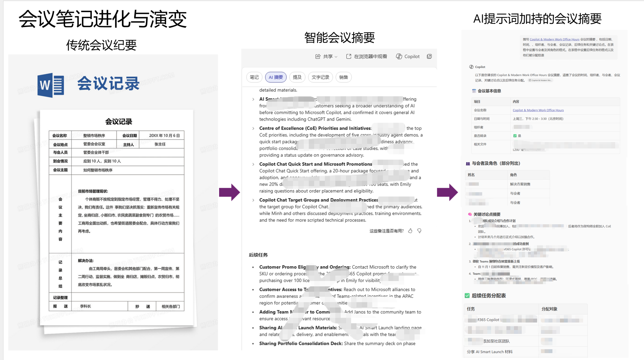Click the meeting link in prompt text

point(554,39)
